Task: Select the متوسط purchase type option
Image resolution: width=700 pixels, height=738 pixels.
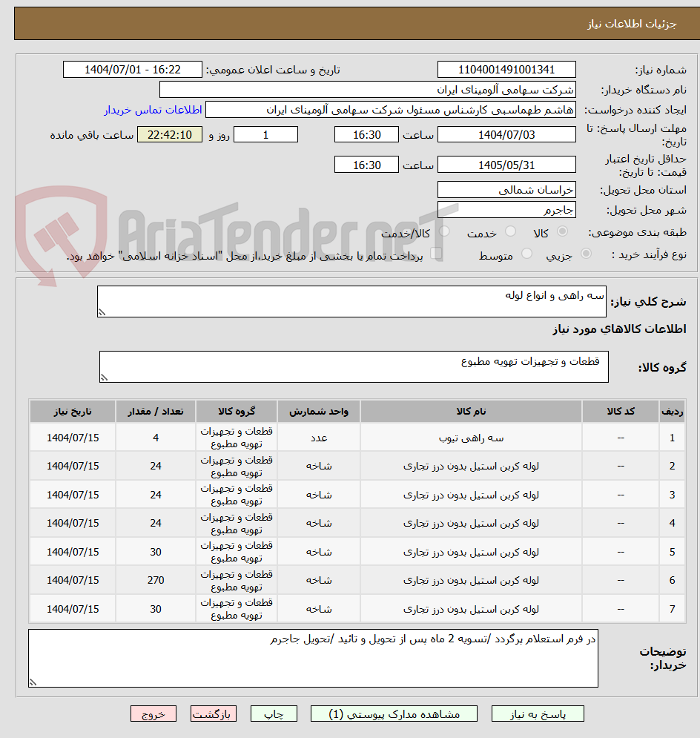Action: [x=527, y=253]
